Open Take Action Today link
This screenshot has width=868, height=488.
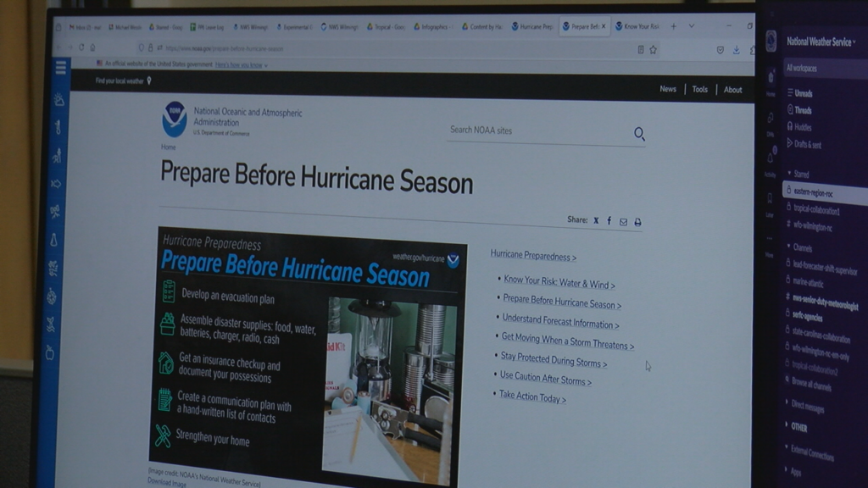click(532, 396)
